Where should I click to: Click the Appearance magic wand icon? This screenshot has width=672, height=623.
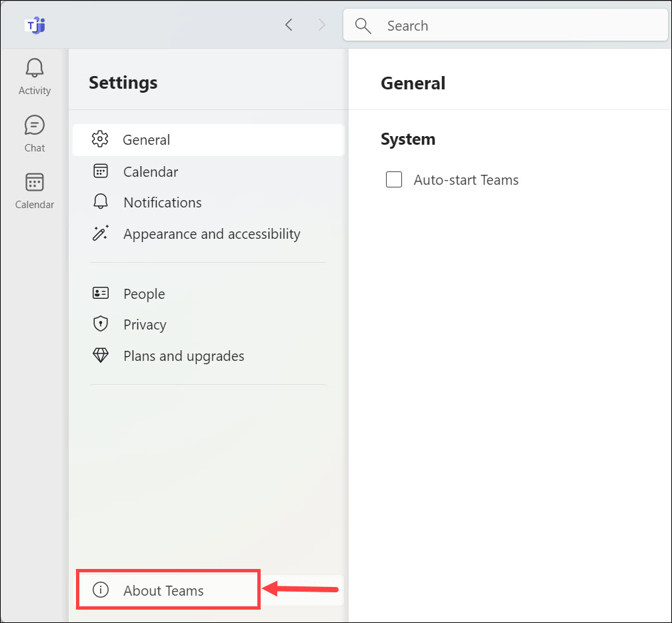tap(101, 233)
